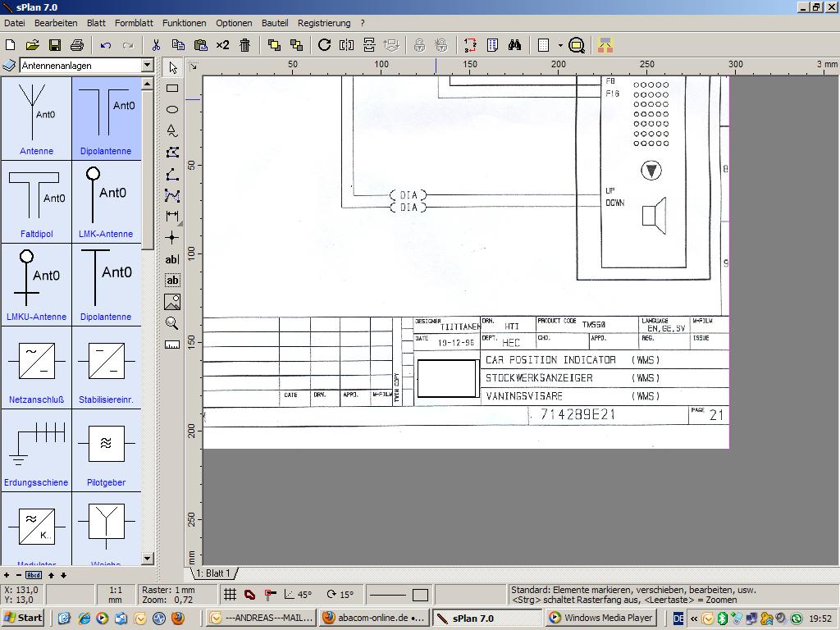840x630 pixels.
Task: Toggle rubber band mode in the status bar
Action: click(x=250, y=594)
